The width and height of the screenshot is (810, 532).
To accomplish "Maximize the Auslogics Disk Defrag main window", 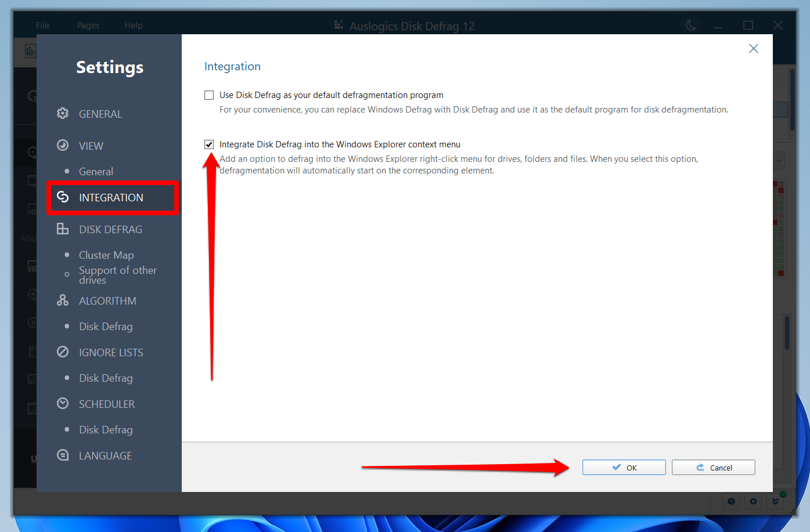I will (x=748, y=26).
